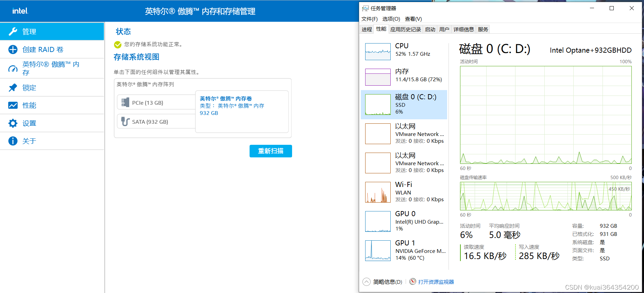The width and height of the screenshot is (644, 293).
Task: Click the 简略信息 collapse arrow icon
Action: 367,282
